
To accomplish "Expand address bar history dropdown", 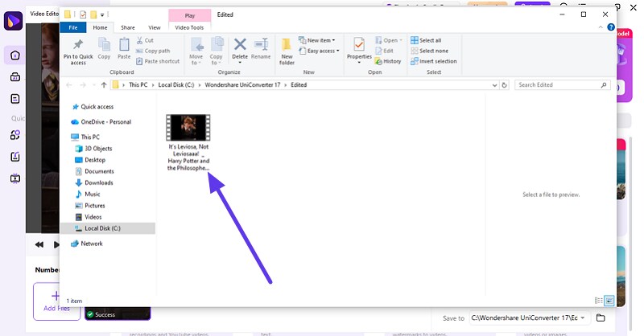I will click(x=494, y=85).
